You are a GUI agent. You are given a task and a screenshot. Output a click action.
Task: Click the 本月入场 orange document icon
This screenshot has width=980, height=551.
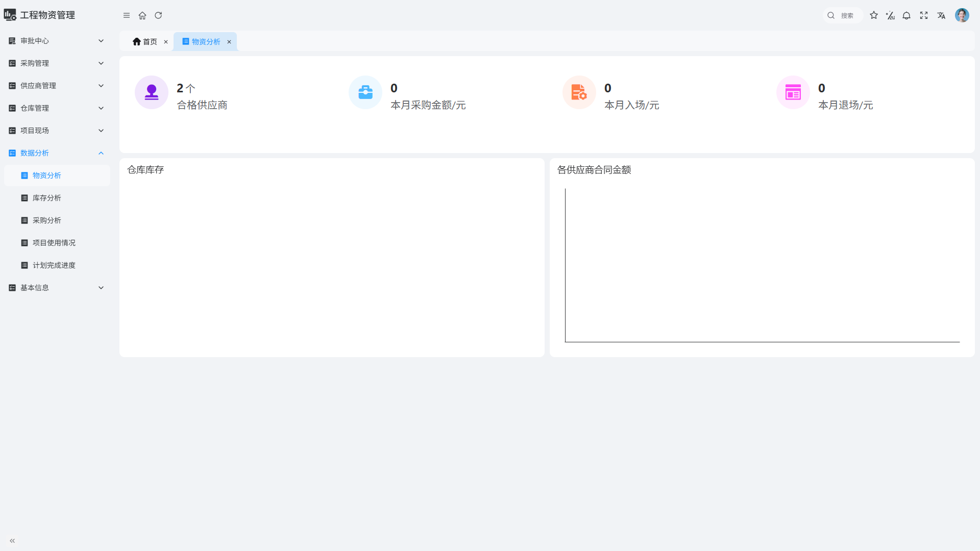pyautogui.click(x=579, y=92)
